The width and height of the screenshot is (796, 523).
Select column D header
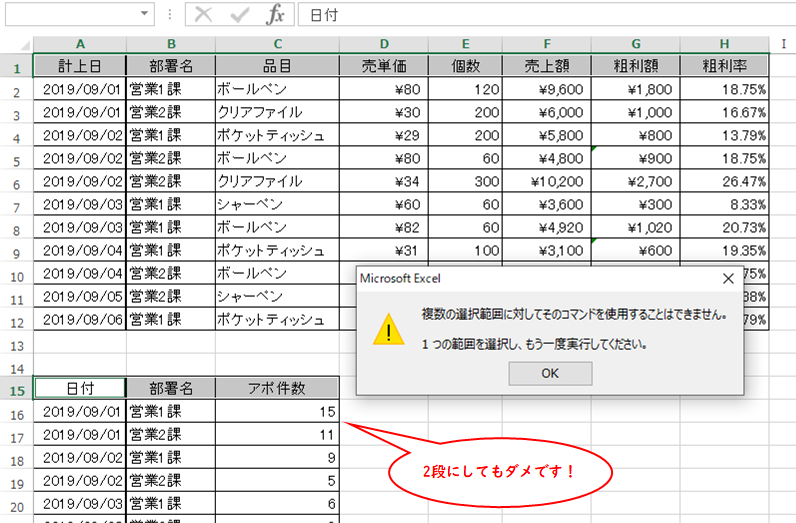pos(384,44)
